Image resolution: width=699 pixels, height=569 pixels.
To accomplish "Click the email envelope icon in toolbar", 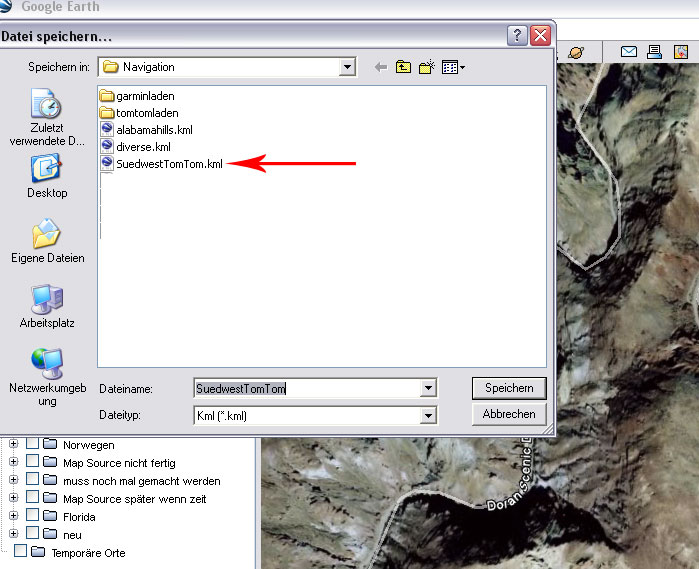I will [629, 52].
